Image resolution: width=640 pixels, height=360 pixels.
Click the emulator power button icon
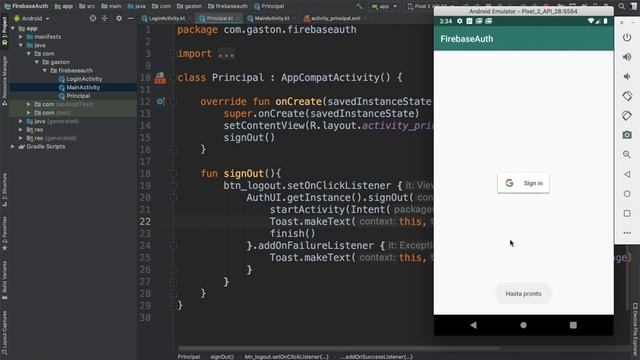click(x=627, y=38)
